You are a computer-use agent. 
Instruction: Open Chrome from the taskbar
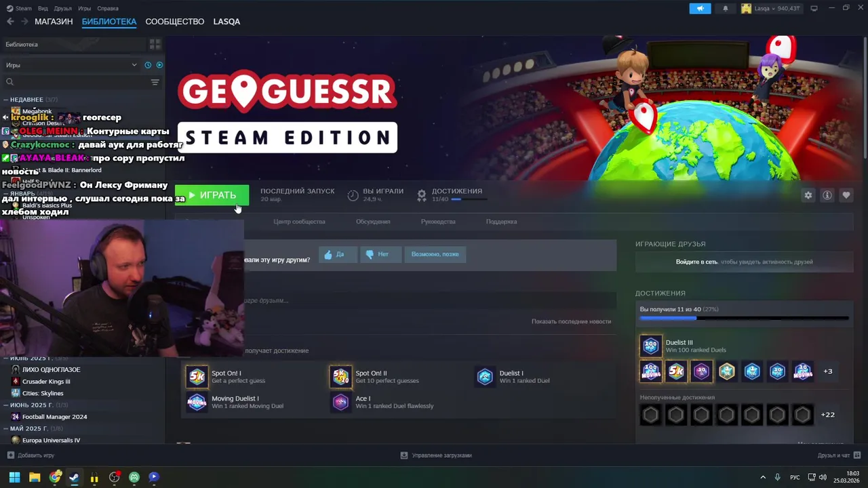[55, 477]
